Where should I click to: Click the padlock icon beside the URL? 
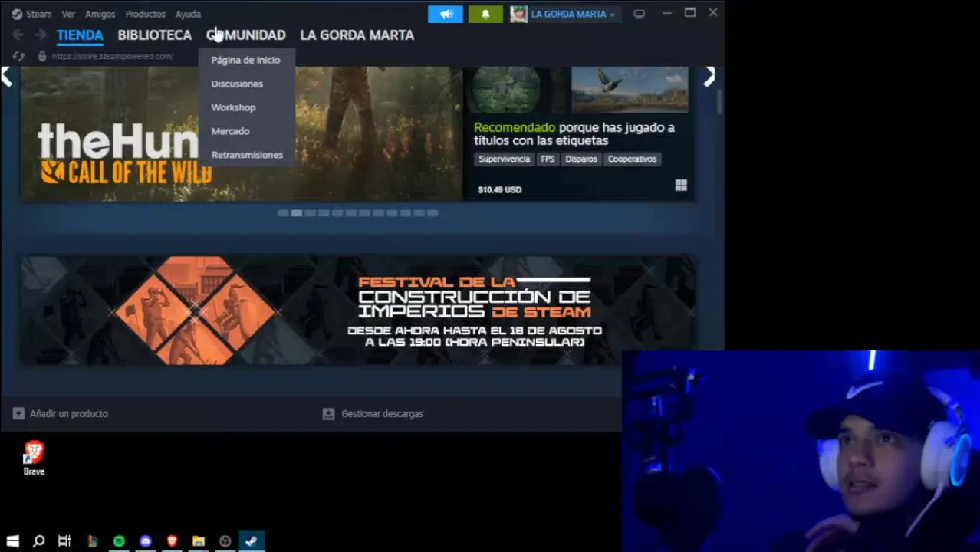[42, 56]
